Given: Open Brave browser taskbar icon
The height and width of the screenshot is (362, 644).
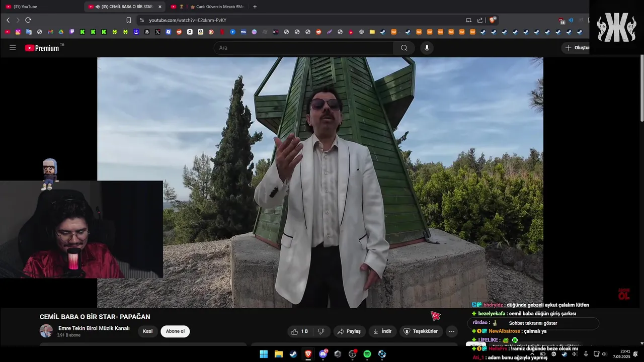Looking at the screenshot, I should tap(308, 354).
